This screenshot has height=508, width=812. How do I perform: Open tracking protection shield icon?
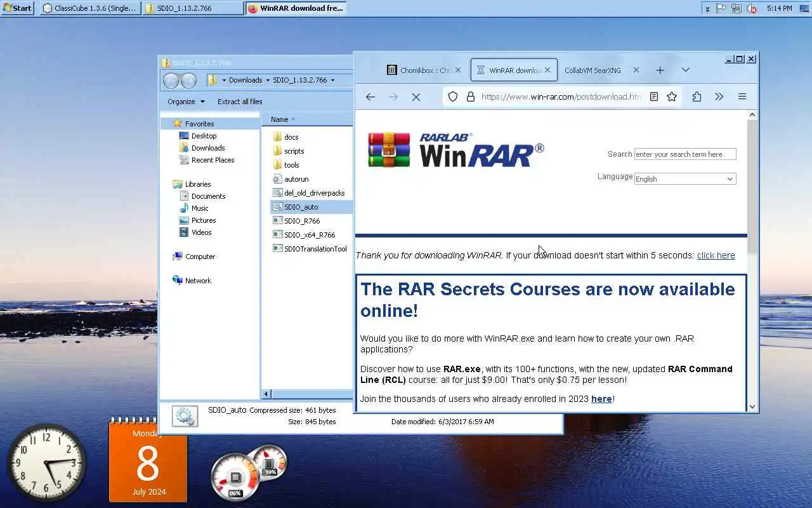(x=453, y=97)
